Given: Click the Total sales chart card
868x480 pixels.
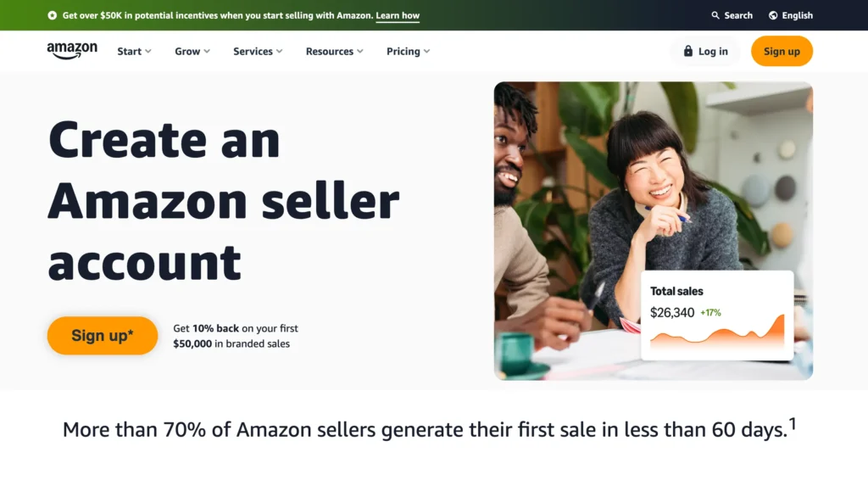Looking at the screenshot, I should pyautogui.click(x=717, y=315).
